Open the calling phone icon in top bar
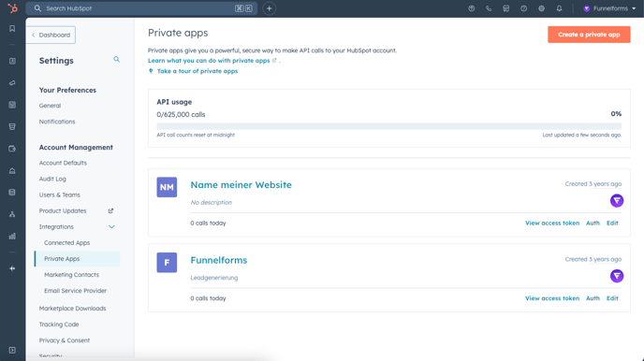The height and width of the screenshot is (361, 644). click(x=489, y=8)
